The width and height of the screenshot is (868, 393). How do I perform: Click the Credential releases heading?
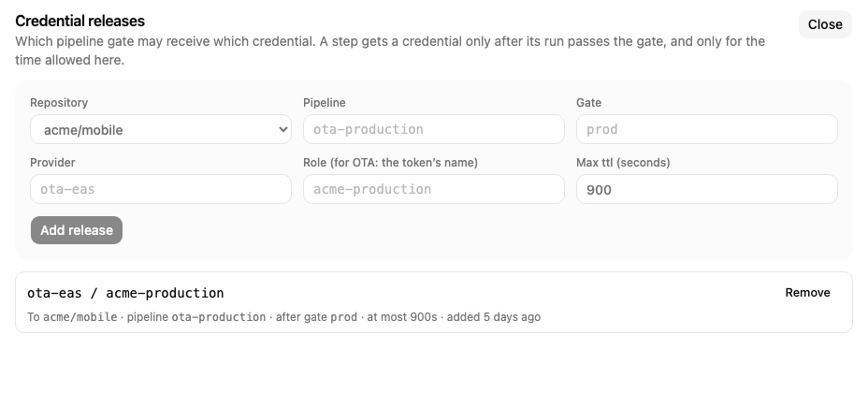tap(80, 21)
